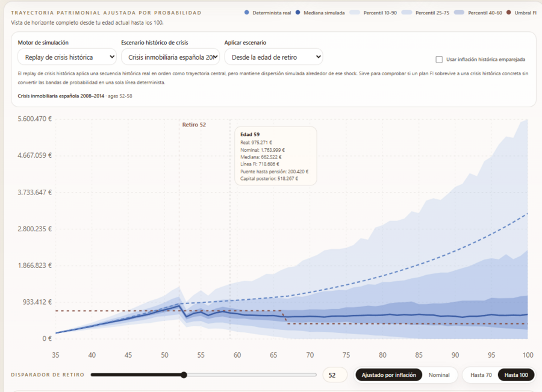Click the Percentil 10-90 legend swatch
Image resolution: width=542 pixels, height=392 pixels.
point(355,13)
